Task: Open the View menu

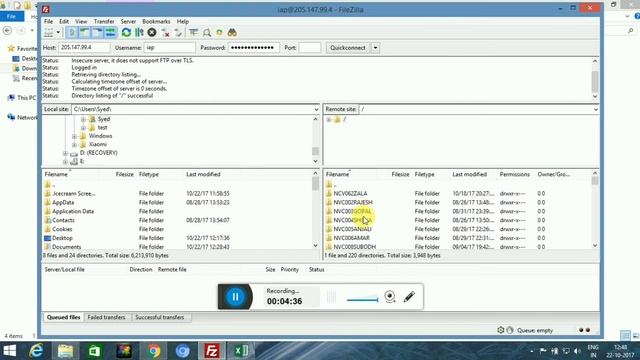Action: 81,21
